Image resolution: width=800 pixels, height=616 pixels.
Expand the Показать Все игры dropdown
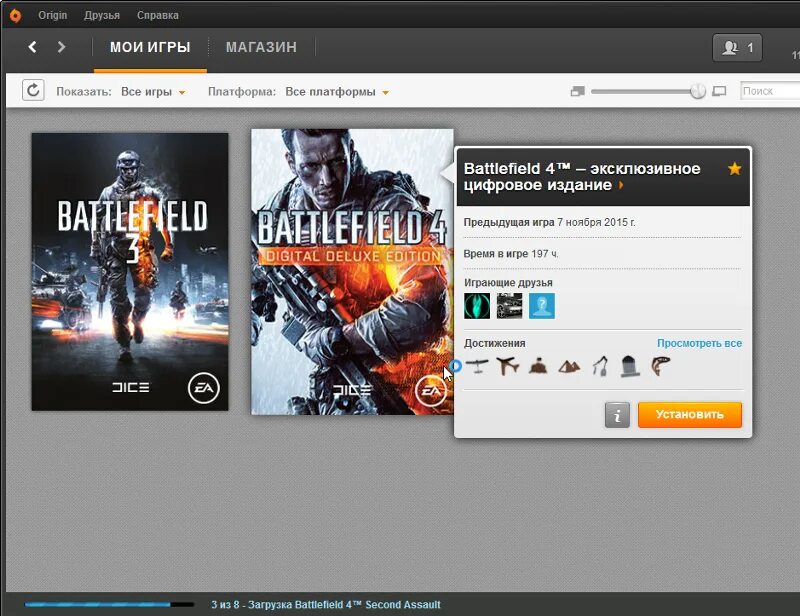153,92
